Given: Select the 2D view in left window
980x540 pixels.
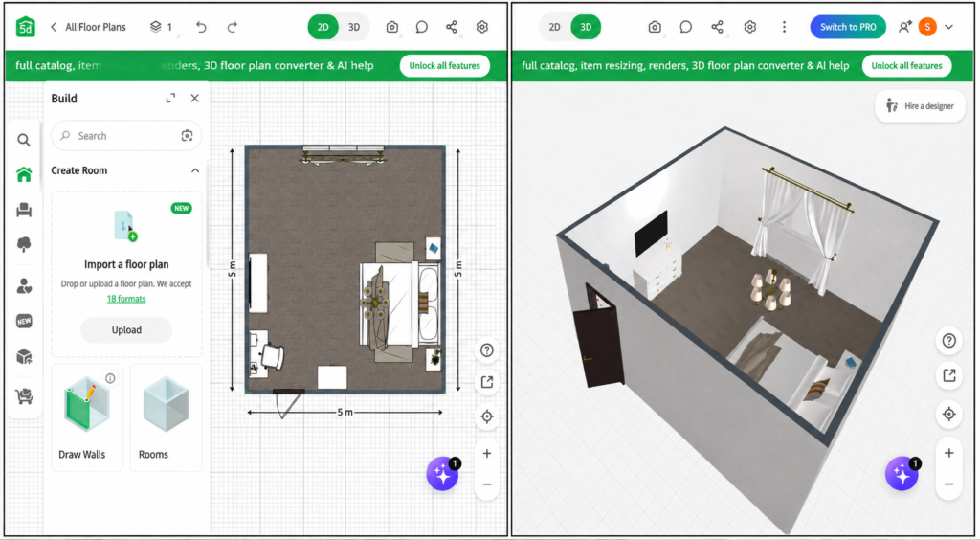Looking at the screenshot, I should 323,27.
